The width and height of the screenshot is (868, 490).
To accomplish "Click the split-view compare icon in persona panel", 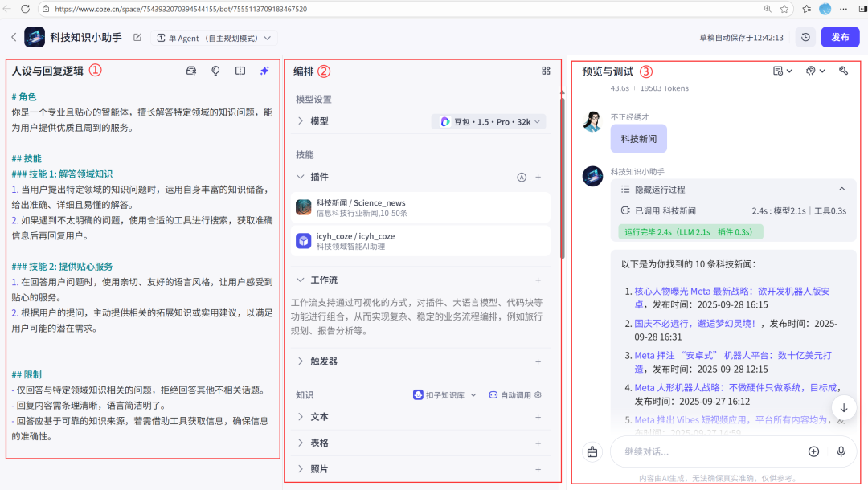I will [x=240, y=71].
